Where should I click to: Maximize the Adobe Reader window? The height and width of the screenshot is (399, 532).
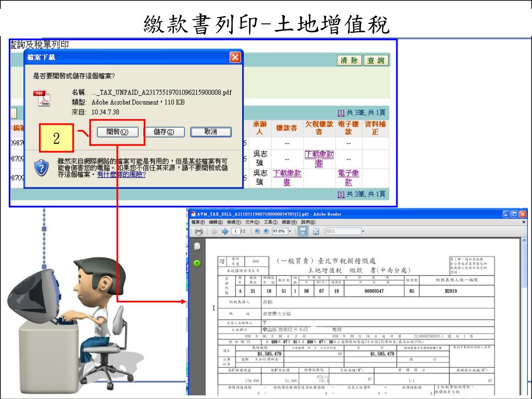[514, 214]
